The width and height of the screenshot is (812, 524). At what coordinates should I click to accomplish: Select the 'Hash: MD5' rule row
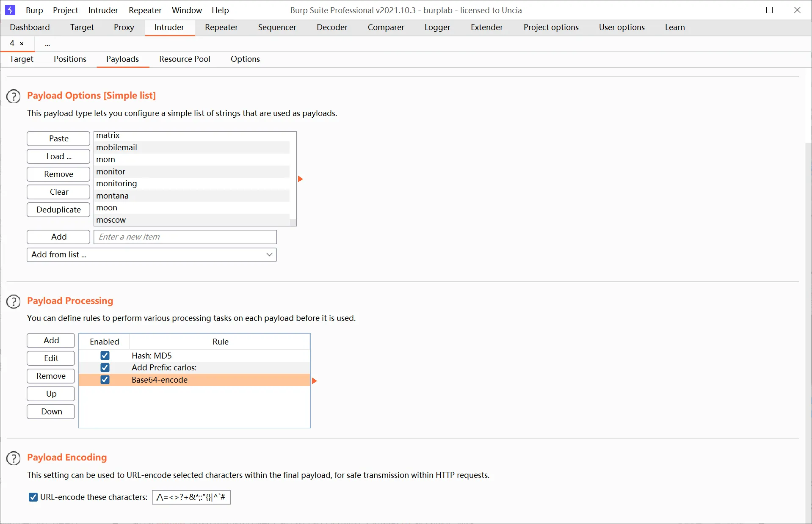pos(194,356)
